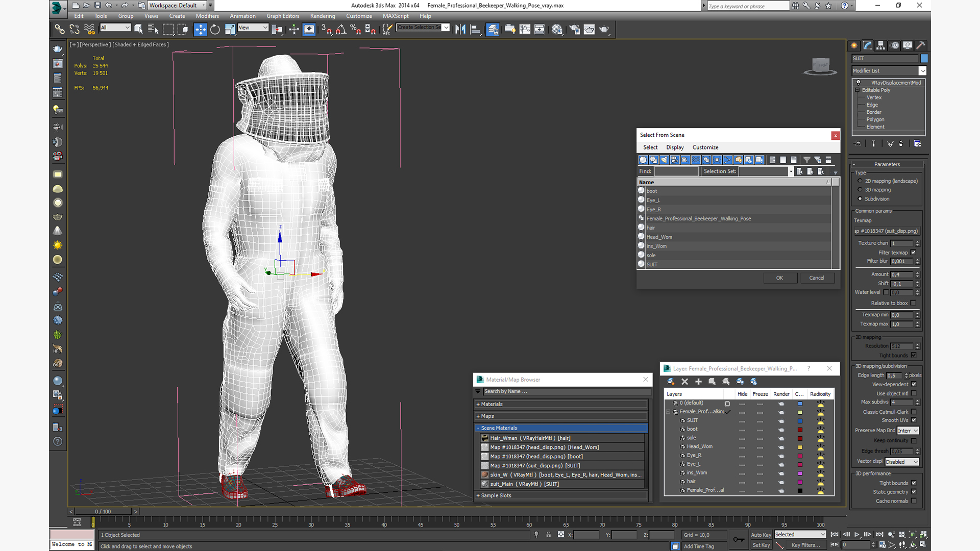Open the View reference coordinate dropdown
This screenshot has width=980, height=551.
253,28
